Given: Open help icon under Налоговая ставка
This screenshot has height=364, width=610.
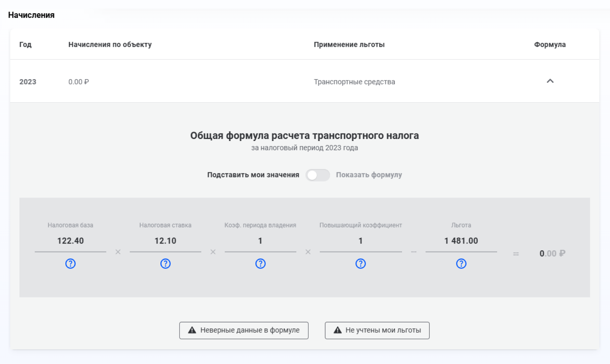Looking at the screenshot, I should (166, 264).
